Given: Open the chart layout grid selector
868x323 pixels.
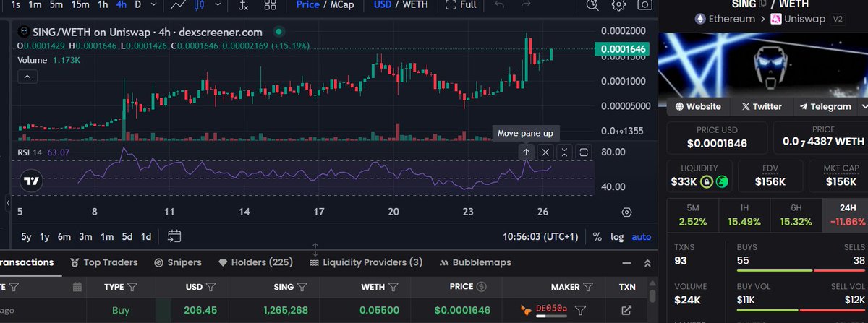Looking at the screenshot, I should pyautogui.click(x=270, y=5).
